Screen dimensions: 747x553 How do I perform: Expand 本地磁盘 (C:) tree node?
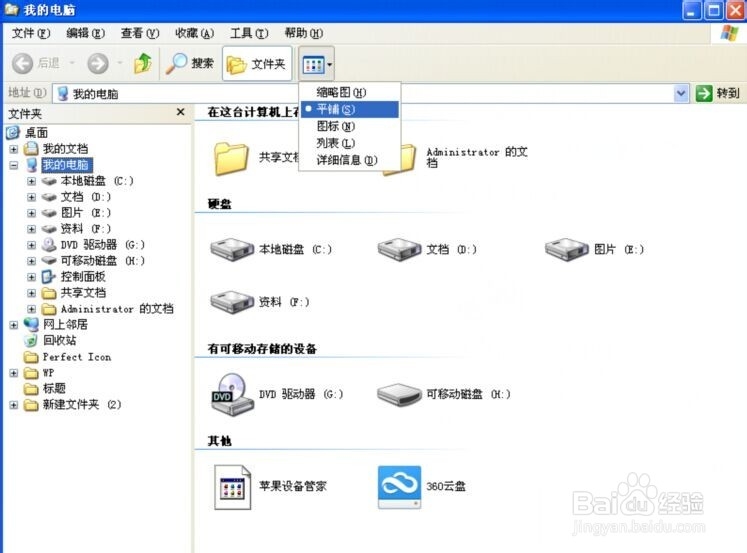(x=31, y=181)
